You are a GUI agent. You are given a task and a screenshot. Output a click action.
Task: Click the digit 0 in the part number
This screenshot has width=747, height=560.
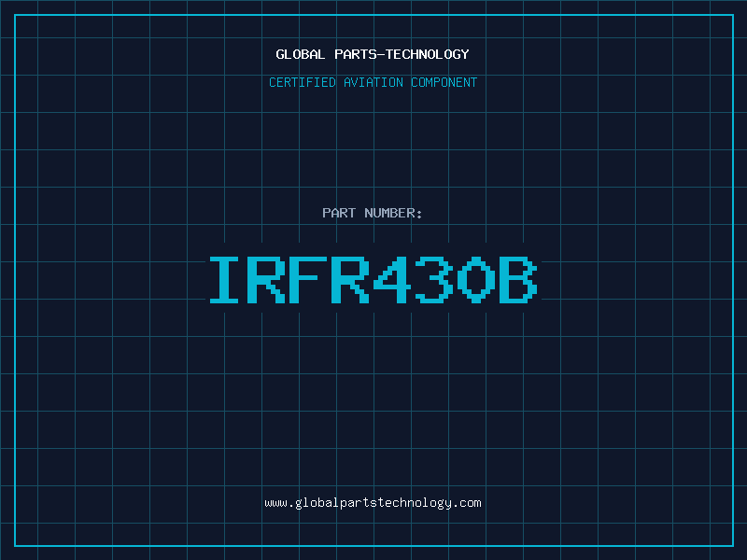pos(477,280)
